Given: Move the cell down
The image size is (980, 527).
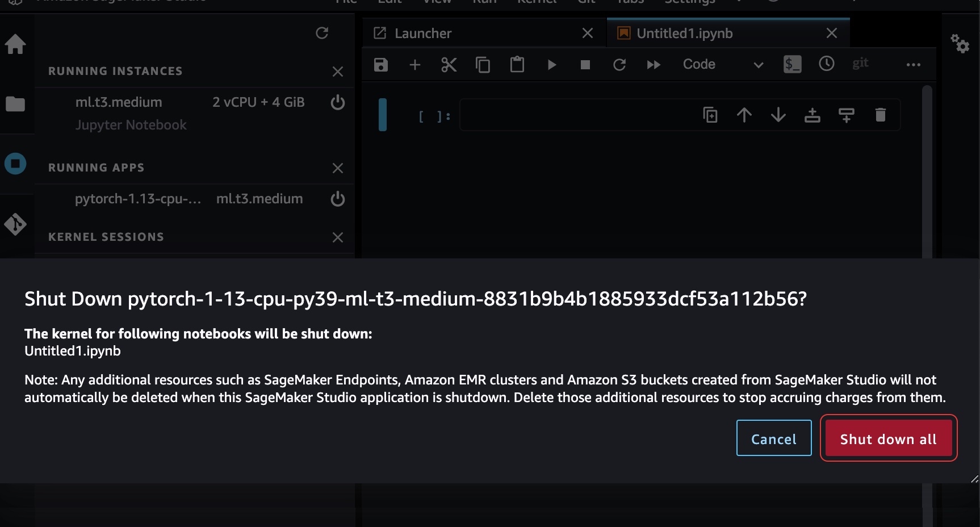Looking at the screenshot, I should (778, 115).
